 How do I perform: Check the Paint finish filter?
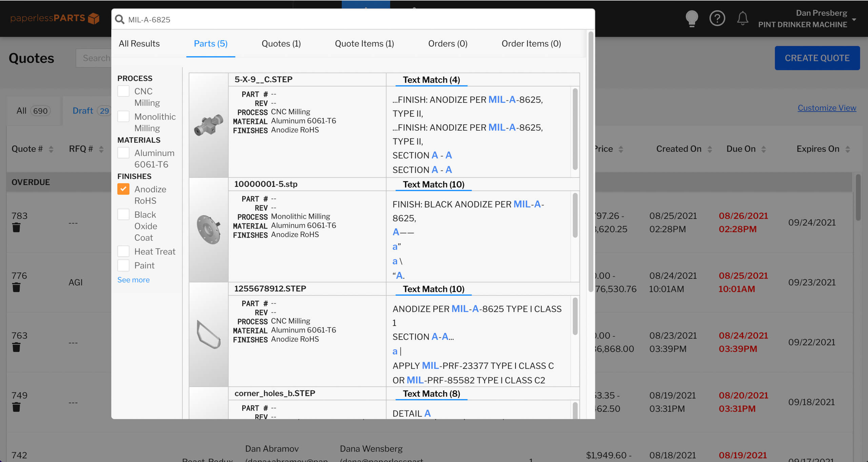[123, 265]
